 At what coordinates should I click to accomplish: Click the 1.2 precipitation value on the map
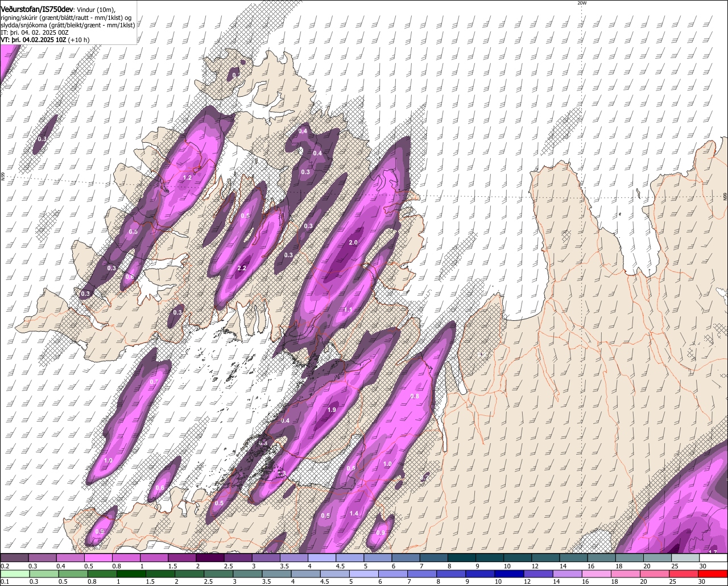tap(187, 178)
